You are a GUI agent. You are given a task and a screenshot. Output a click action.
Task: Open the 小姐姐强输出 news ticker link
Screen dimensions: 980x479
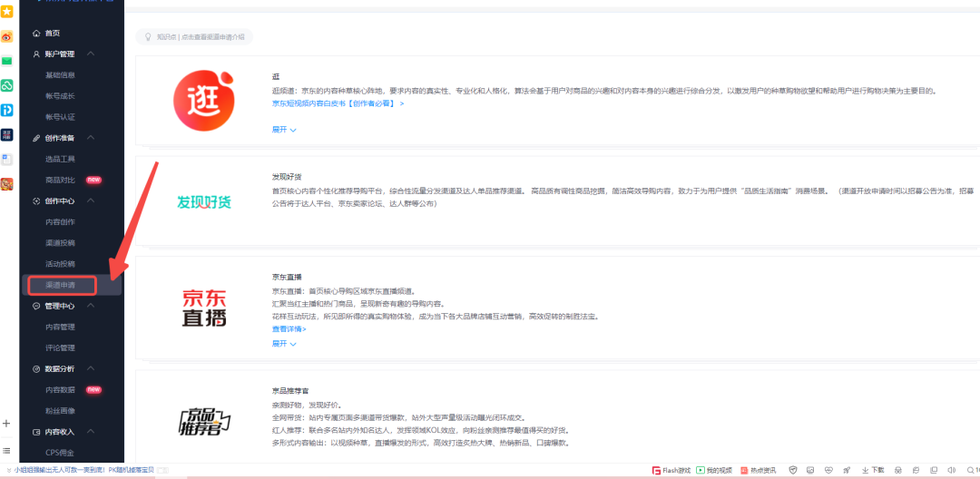[82, 470]
